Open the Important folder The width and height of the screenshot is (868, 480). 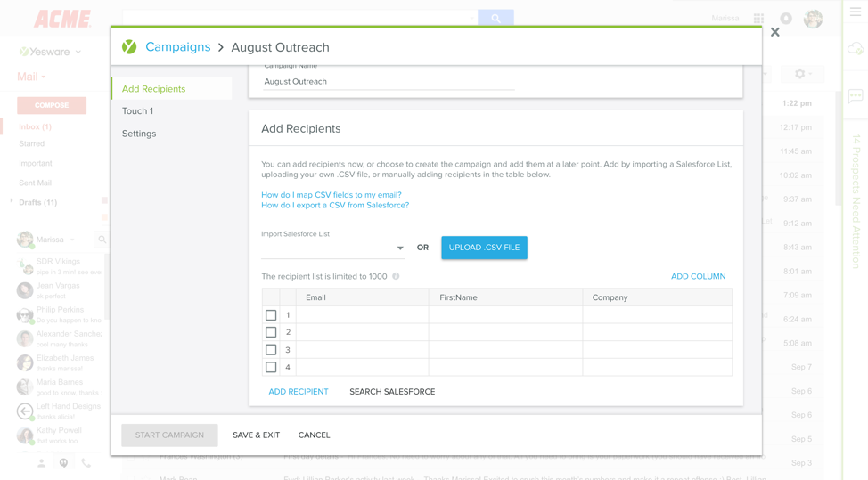click(x=36, y=164)
